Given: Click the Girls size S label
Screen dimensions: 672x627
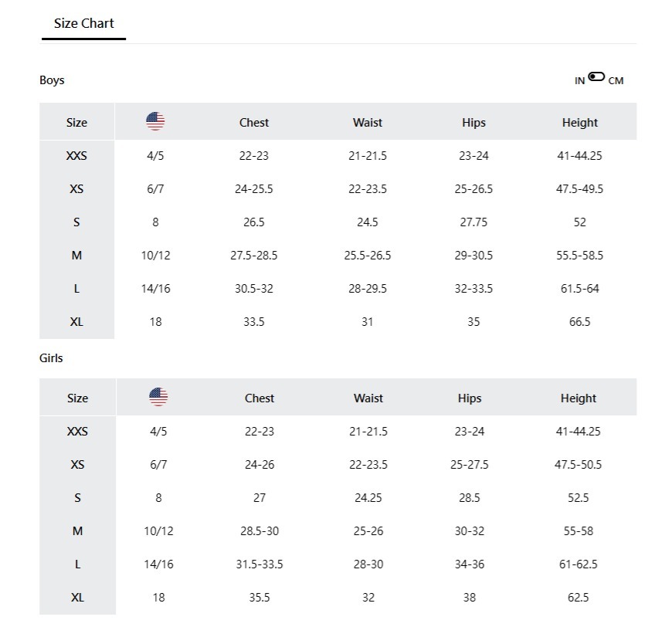Looking at the screenshot, I should 77,498.
